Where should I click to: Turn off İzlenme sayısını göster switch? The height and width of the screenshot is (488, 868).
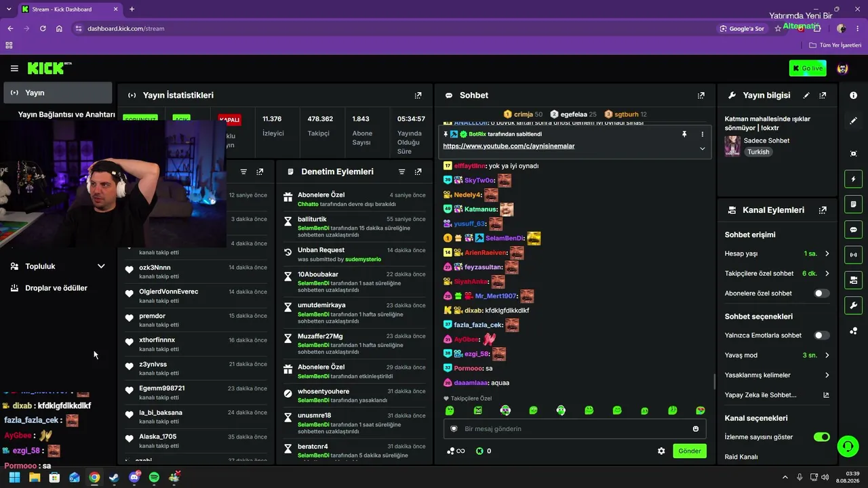point(822,437)
